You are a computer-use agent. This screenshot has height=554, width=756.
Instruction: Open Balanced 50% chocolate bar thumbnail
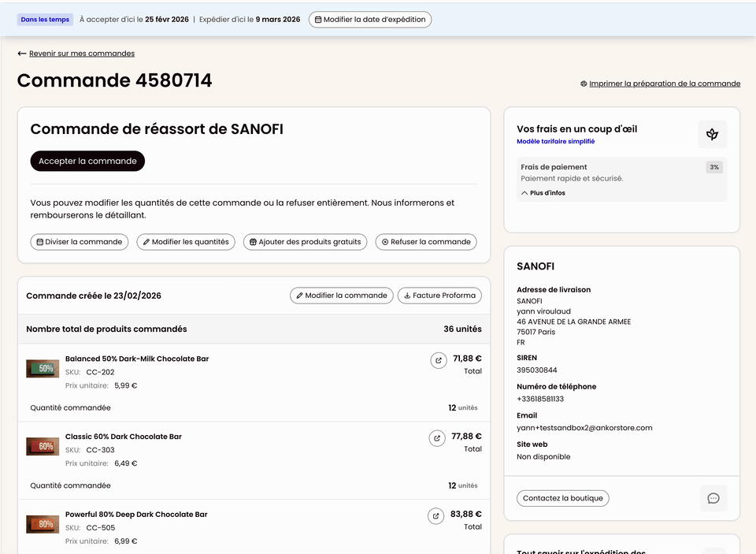click(x=43, y=369)
